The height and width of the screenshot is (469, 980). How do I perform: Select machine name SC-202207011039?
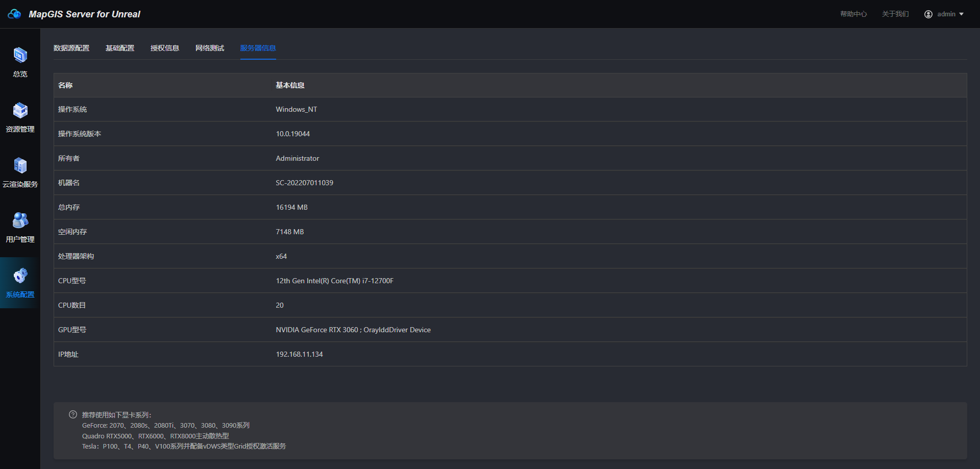pyautogui.click(x=305, y=183)
